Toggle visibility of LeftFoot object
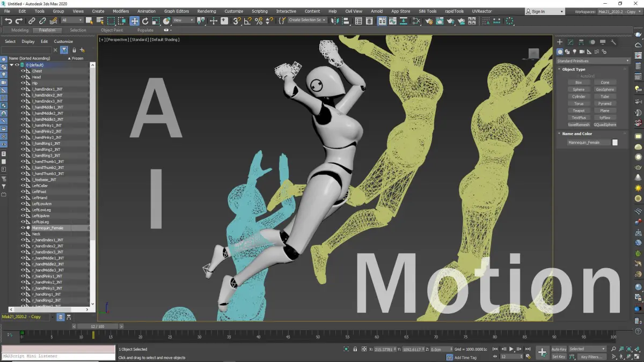644x362 pixels. [x=23, y=191]
